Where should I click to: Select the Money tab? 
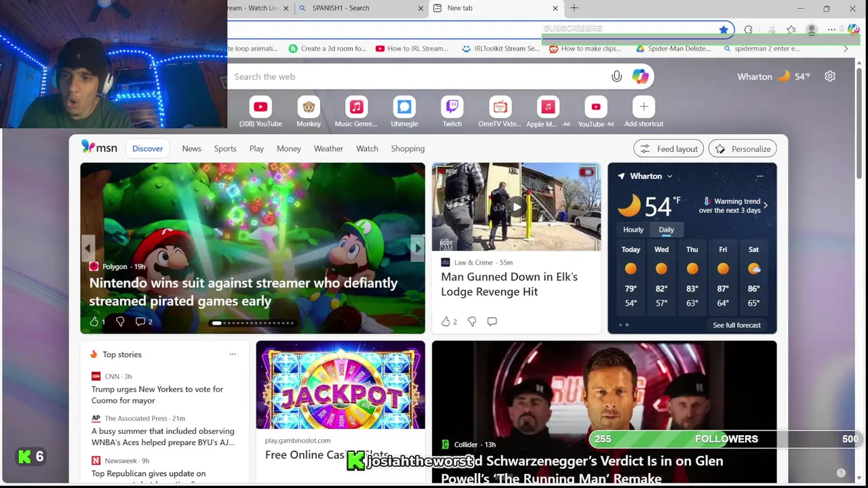coord(289,148)
